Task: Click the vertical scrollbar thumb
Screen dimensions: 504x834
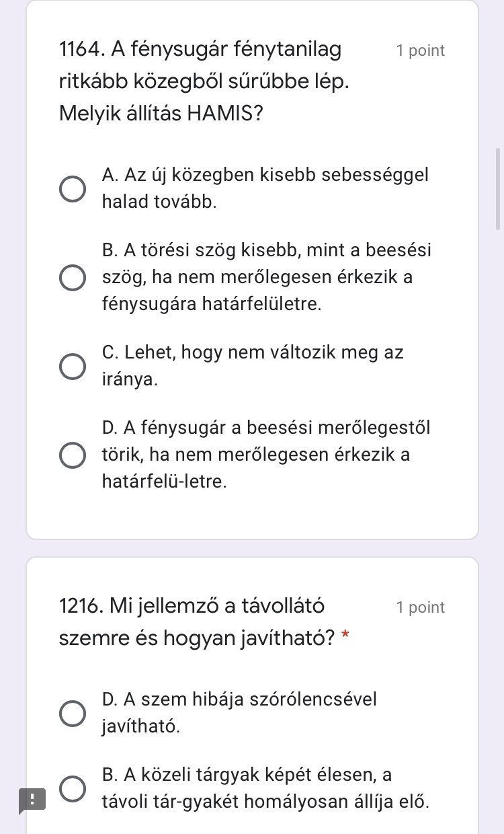Action: [x=498, y=189]
